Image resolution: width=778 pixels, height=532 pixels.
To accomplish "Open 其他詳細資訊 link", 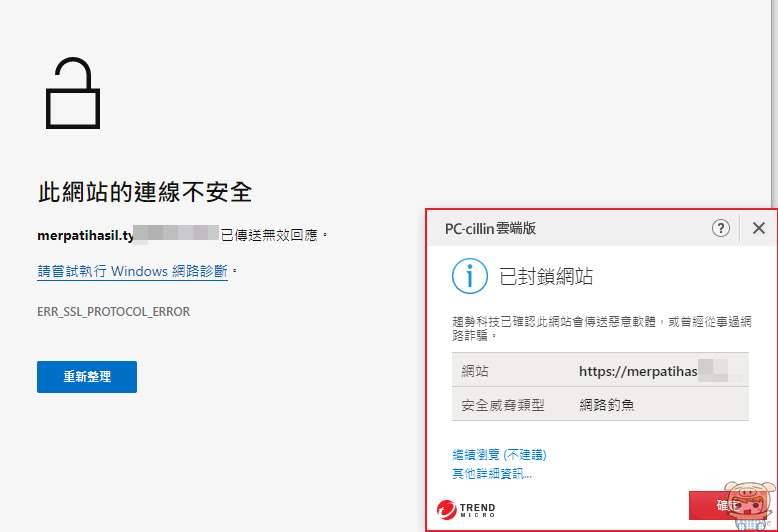I will pyautogui.click(x=492, y=474).
